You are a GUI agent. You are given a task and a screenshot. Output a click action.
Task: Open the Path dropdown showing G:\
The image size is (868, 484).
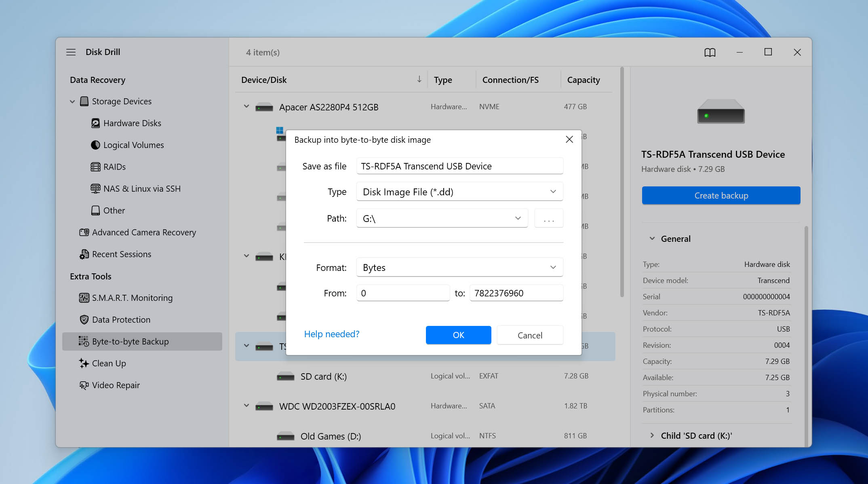click(x=442, y=218)
